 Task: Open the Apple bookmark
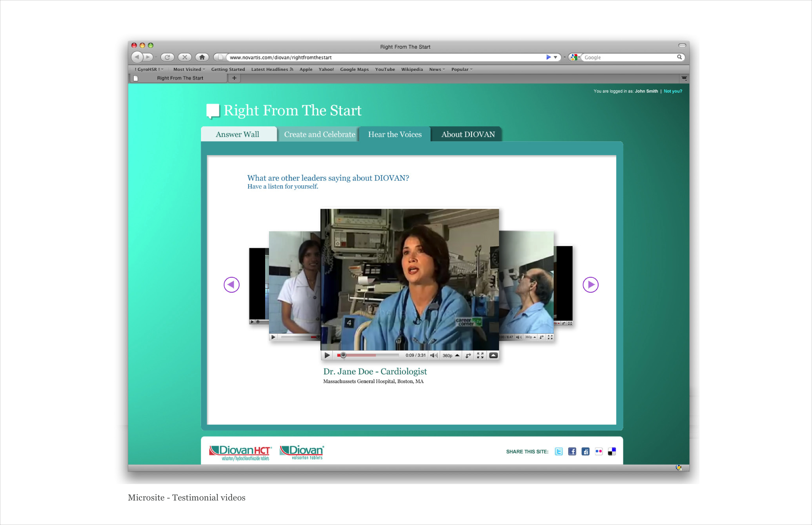(306, 69)
